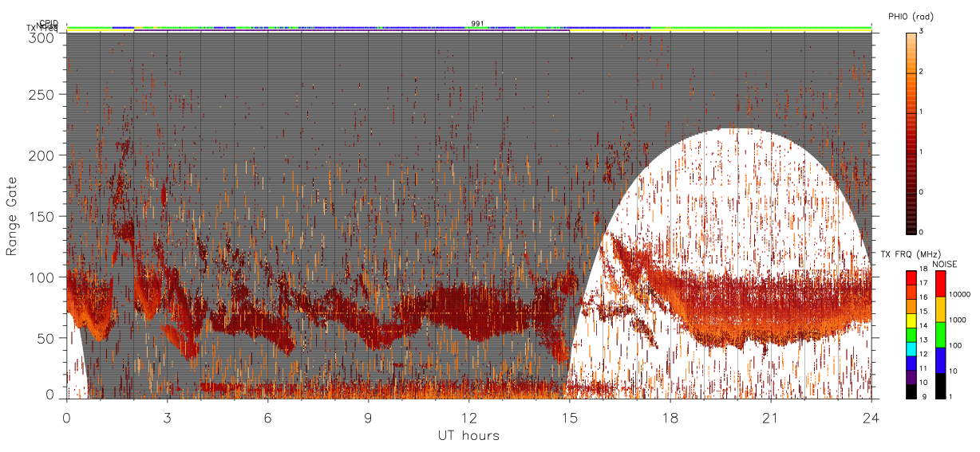This screenshot has width=980, height=452.
Task: Click PHI0 scale label '3'
Action: [922, 32]
